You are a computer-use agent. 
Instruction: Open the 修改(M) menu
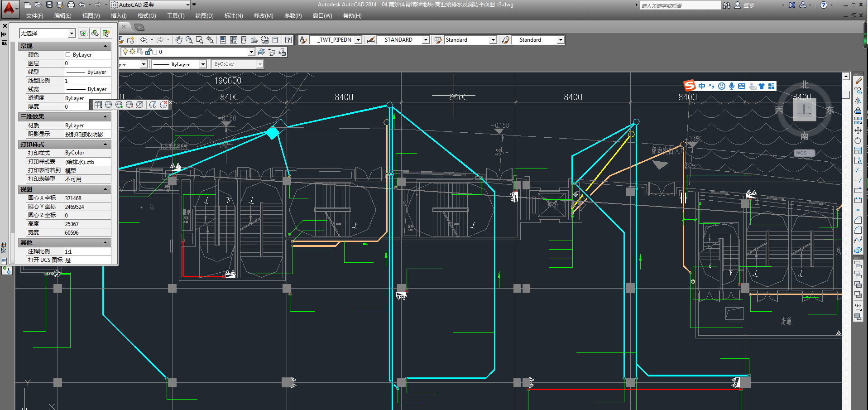264,16
